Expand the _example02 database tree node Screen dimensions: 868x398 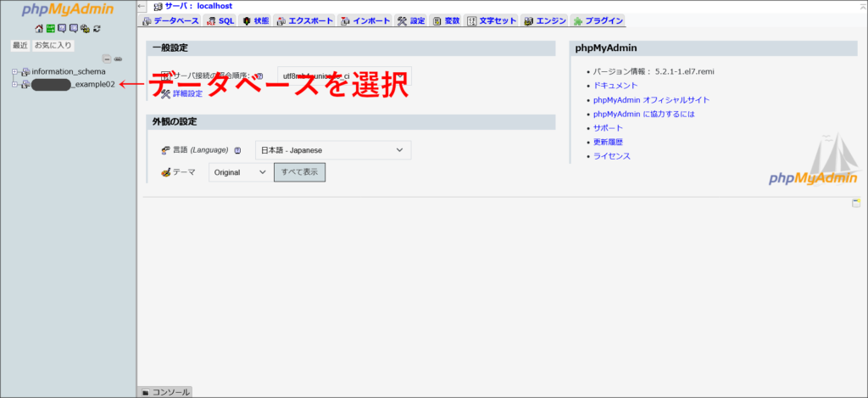[15, 85]
